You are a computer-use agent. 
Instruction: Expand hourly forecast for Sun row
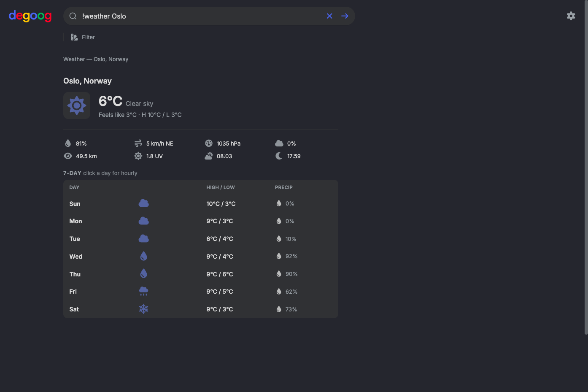(x=201, y=203)
